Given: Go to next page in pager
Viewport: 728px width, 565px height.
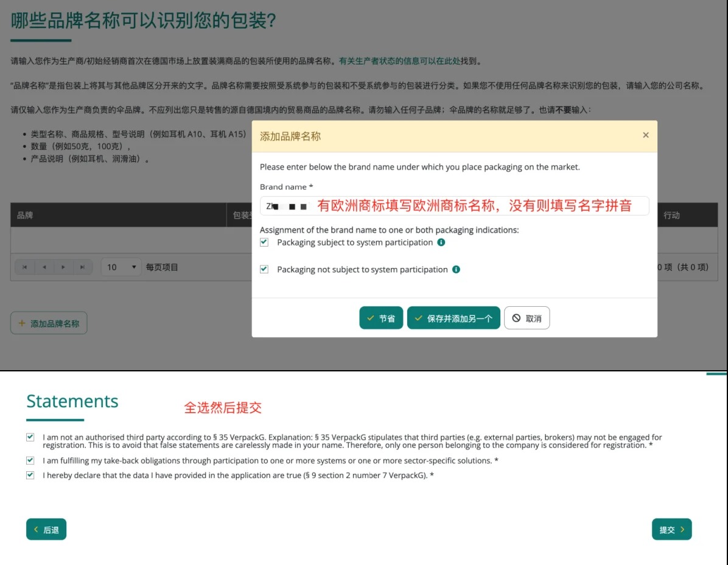Looking at the screenshot, I should pyautogui.click(x=63, y=267).
